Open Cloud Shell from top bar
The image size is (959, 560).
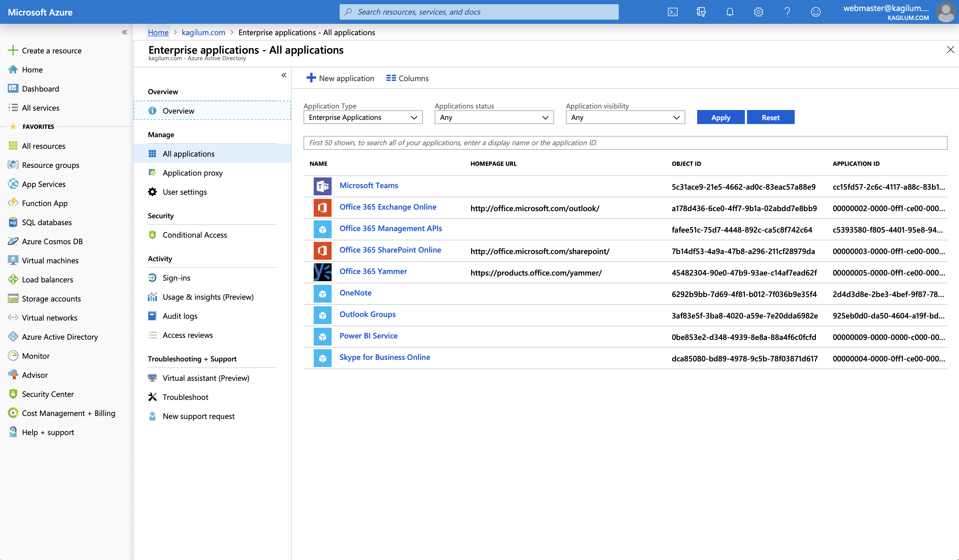(672, 12)
